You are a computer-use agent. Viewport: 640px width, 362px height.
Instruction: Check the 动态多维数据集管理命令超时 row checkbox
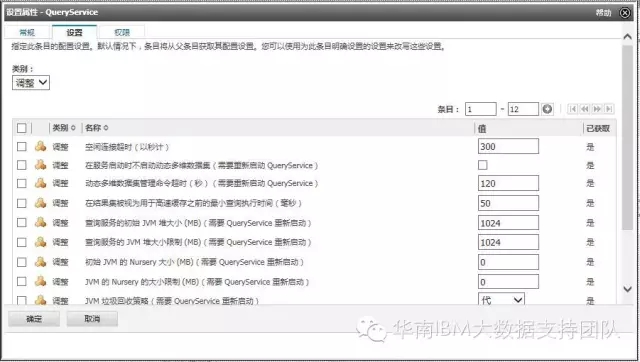click(22, 184)
